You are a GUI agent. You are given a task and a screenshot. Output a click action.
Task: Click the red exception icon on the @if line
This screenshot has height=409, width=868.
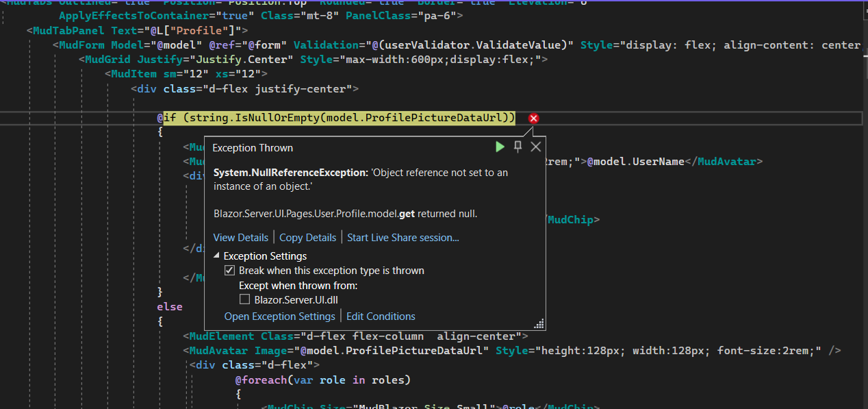coord(533,118)
